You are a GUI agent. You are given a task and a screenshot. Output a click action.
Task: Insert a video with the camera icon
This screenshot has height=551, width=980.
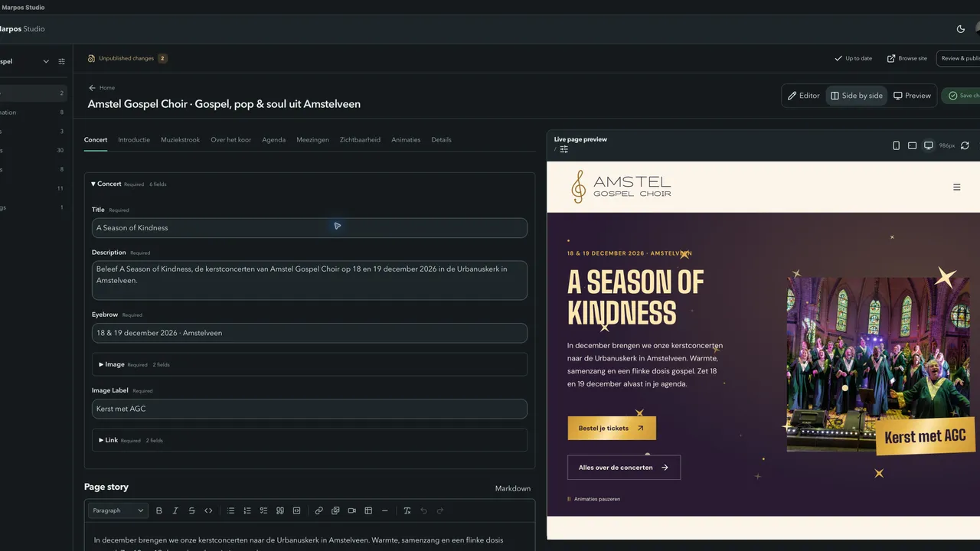(351, 510)
